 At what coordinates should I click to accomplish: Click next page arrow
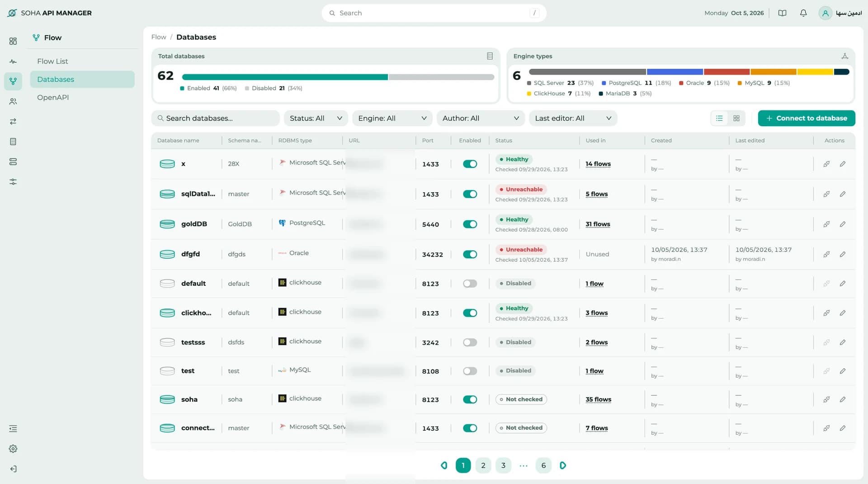[563, 465]
